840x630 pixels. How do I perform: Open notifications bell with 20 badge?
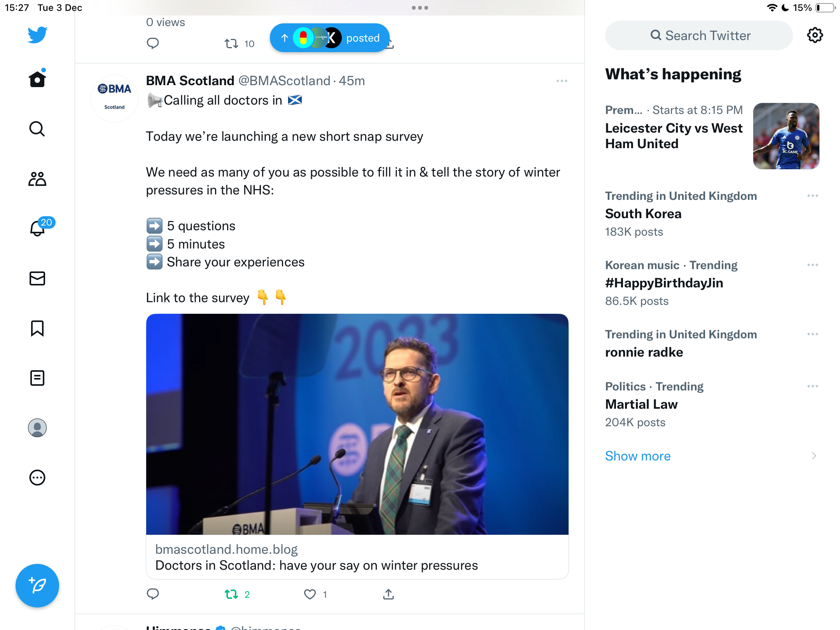(38, 228)
